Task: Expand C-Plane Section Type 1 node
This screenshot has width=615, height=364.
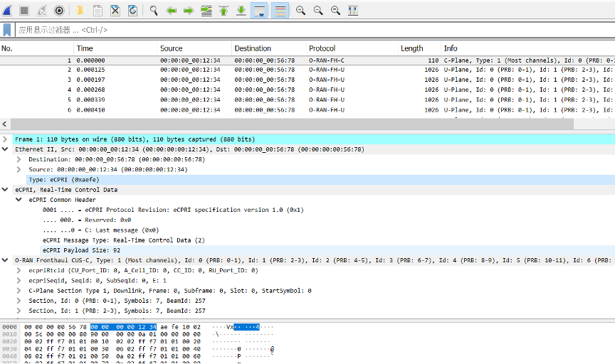Action: click(x=19, y=291)
